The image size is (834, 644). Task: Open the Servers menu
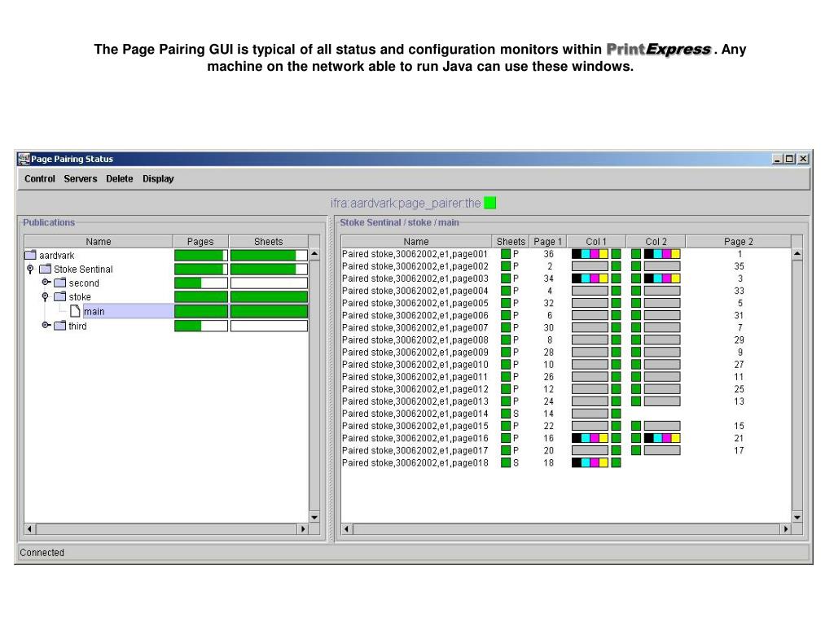81,178
